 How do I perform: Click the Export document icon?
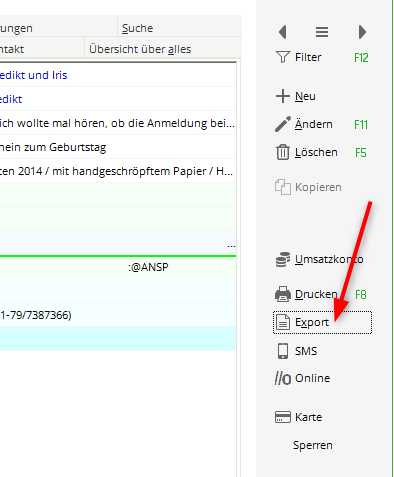(x=283, y=322)
